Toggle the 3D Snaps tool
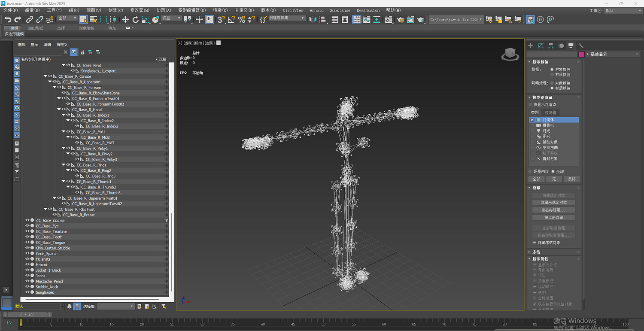644x331 pixels. tap(221, 19)
